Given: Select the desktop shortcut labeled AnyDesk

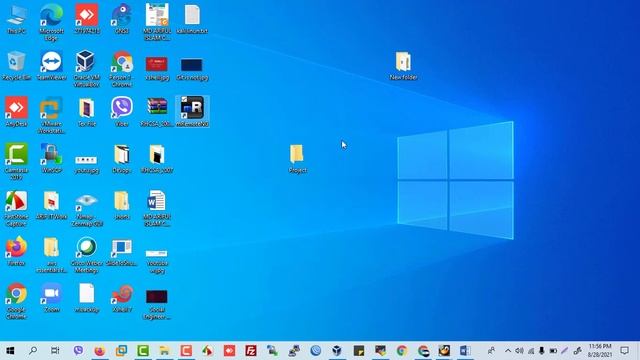Looking at the screenshot, I should tap(16, 112).
